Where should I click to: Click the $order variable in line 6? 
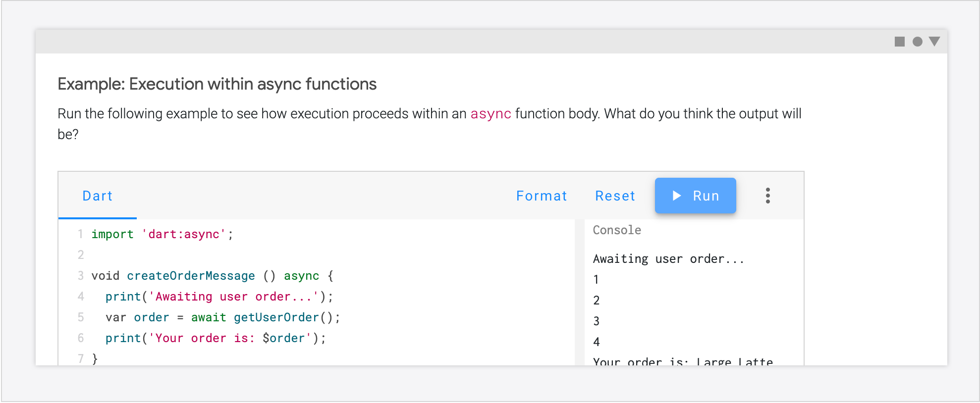pos(283,338)
